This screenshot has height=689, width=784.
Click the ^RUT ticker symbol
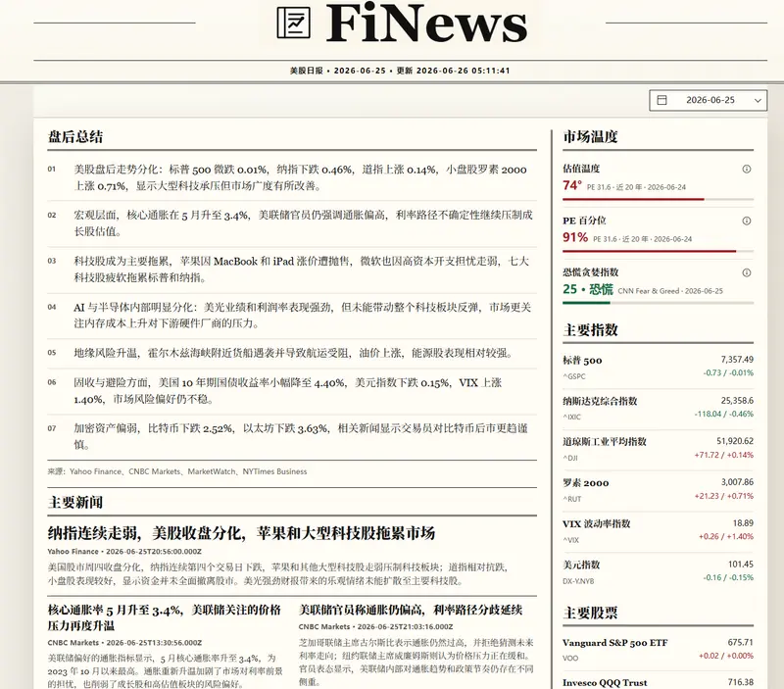point(572,499)
